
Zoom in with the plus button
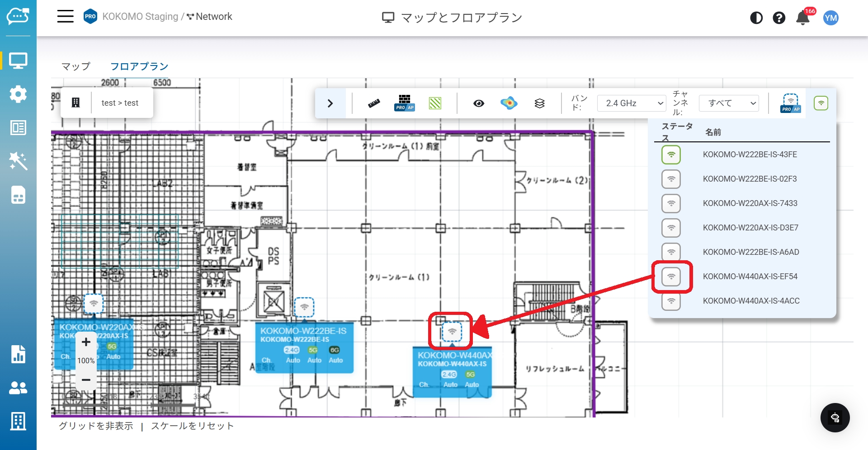(x=86, y=342)
